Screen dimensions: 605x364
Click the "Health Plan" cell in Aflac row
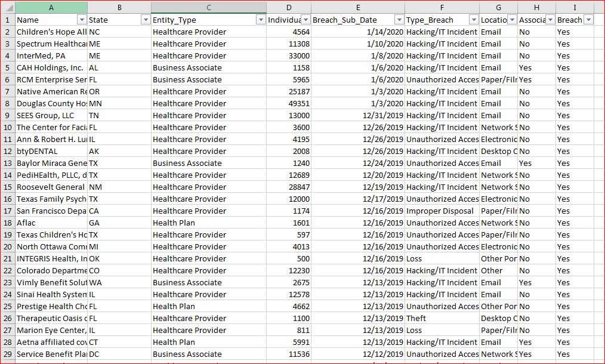click(209, 223)
